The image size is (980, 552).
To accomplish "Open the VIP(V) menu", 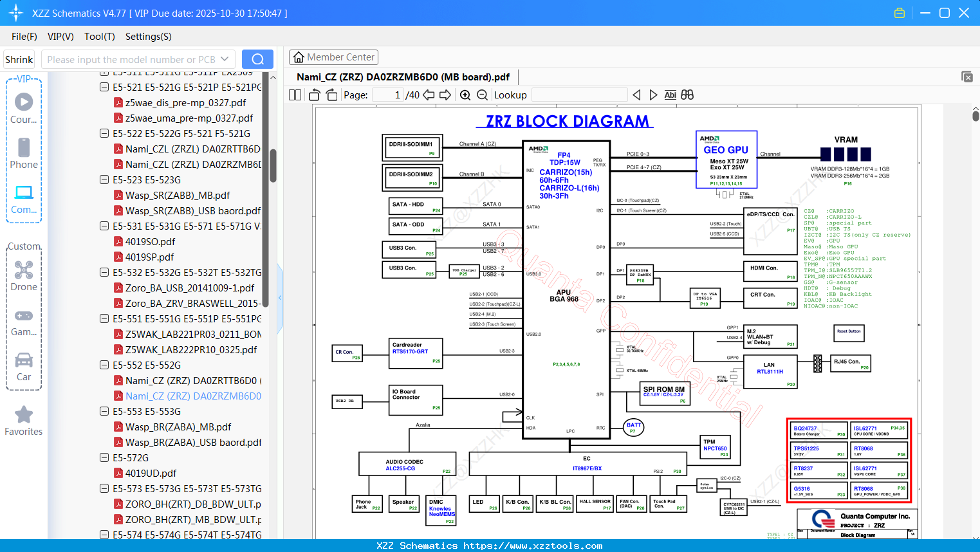I will point(60,37).
